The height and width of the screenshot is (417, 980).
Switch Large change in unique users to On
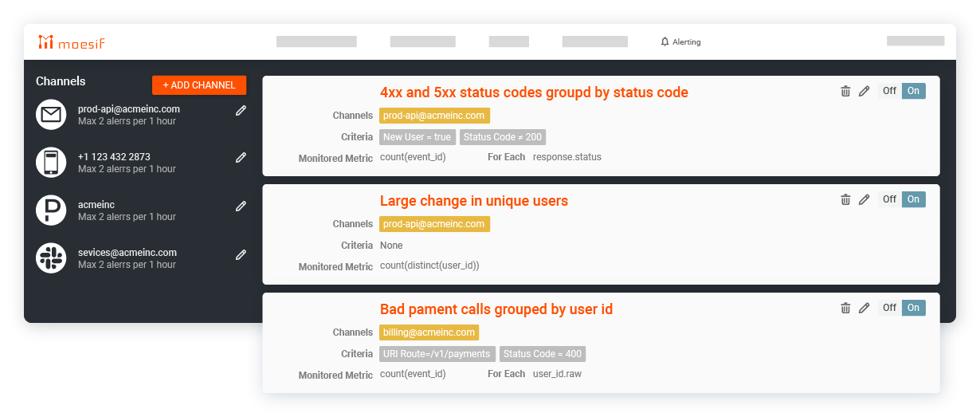click(914, 199)
